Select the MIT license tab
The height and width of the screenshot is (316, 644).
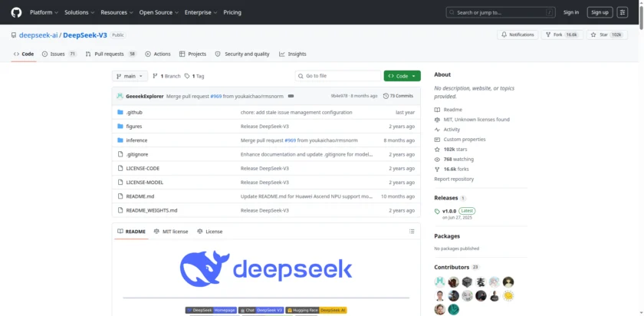(171, 232)
